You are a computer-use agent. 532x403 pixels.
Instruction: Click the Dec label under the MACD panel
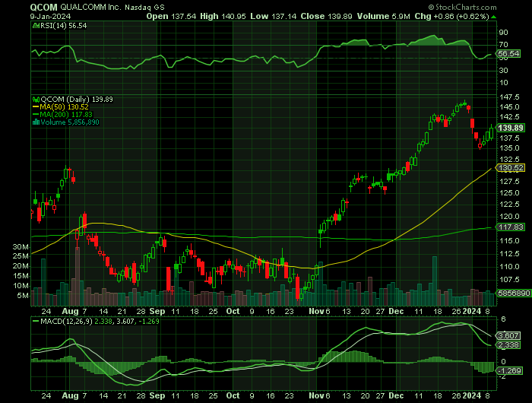click(x=396, y=396)
